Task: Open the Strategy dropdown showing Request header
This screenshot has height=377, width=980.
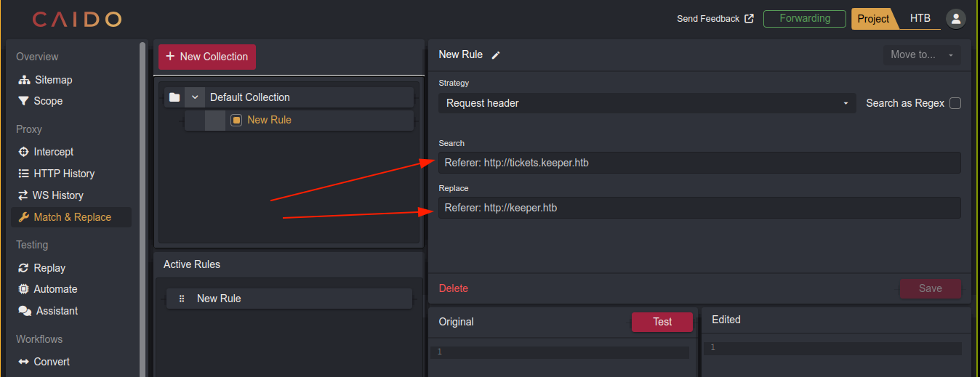Action: (647, 103)
